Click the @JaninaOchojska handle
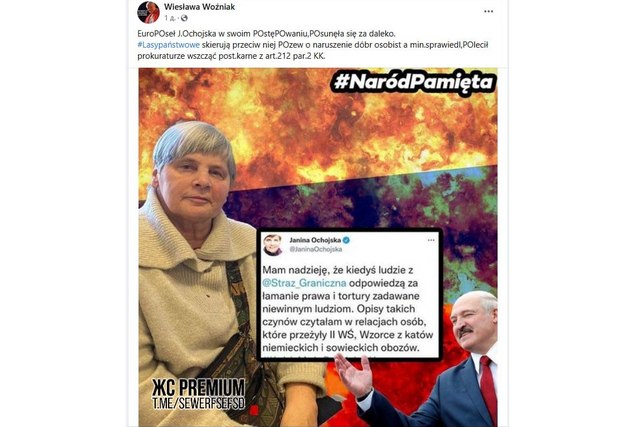The image size is (640, 427). (316, 249)
